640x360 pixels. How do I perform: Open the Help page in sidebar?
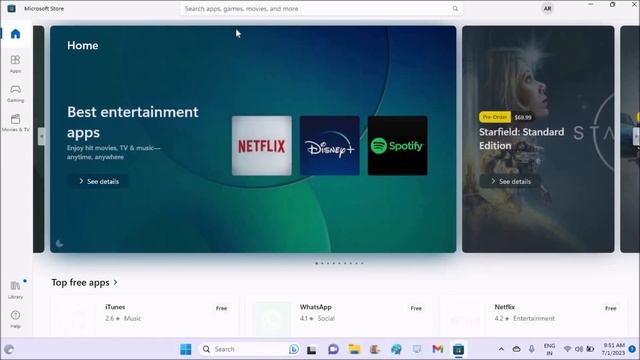pos(16,319)
